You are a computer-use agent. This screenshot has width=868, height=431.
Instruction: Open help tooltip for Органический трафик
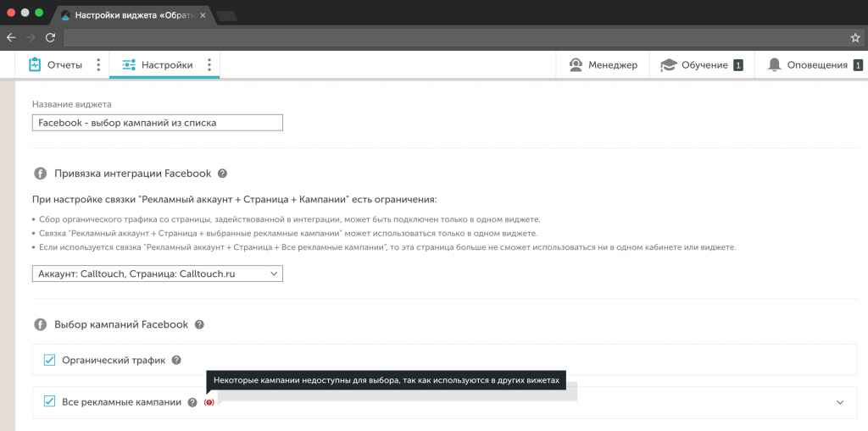click(x=176, y=360)
